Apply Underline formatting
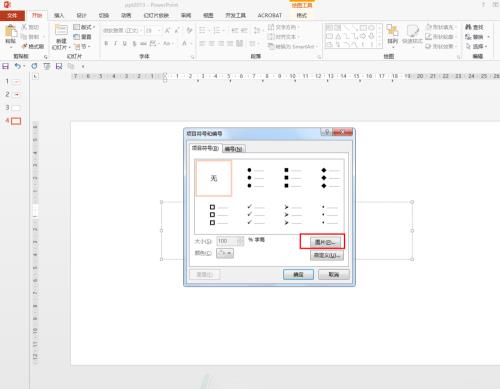Image resolution: width=500 pixels, height=389 pixels. (125, 43)
